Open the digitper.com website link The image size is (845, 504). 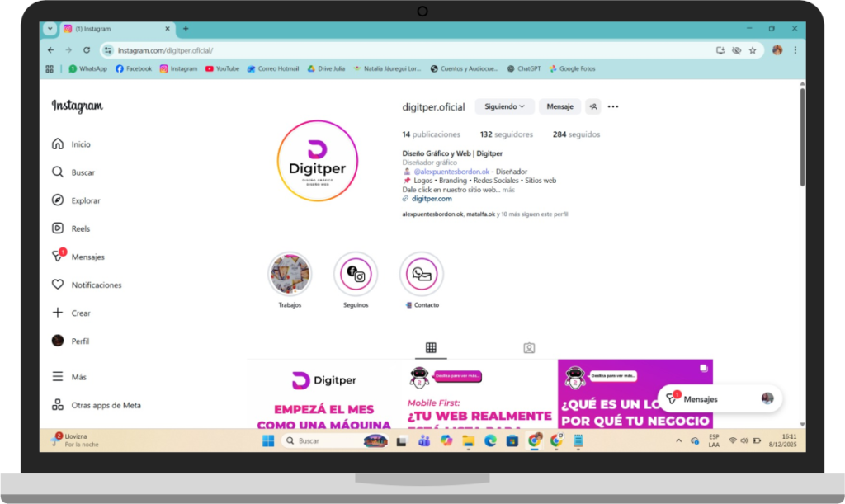[x=432, y=199]
